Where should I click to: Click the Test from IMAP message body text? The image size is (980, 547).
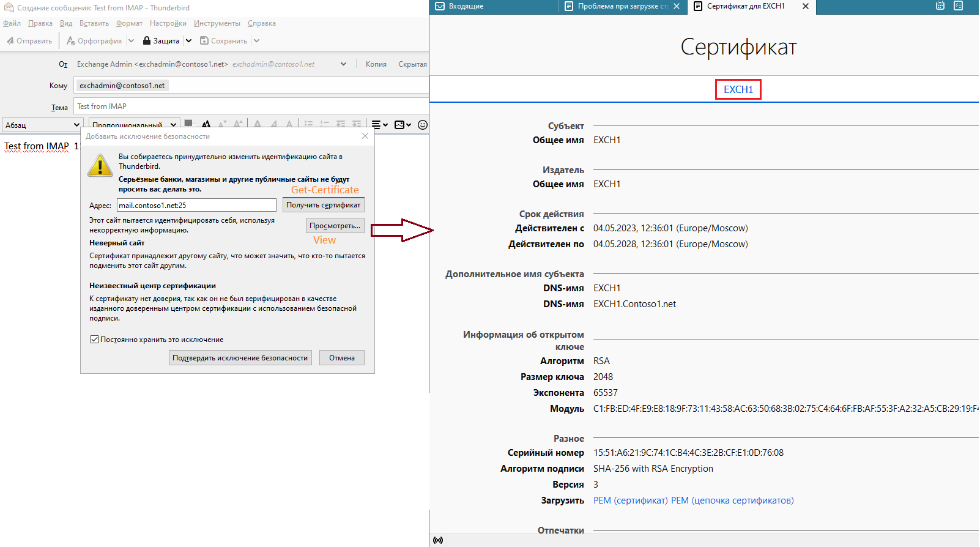point(37,146)
